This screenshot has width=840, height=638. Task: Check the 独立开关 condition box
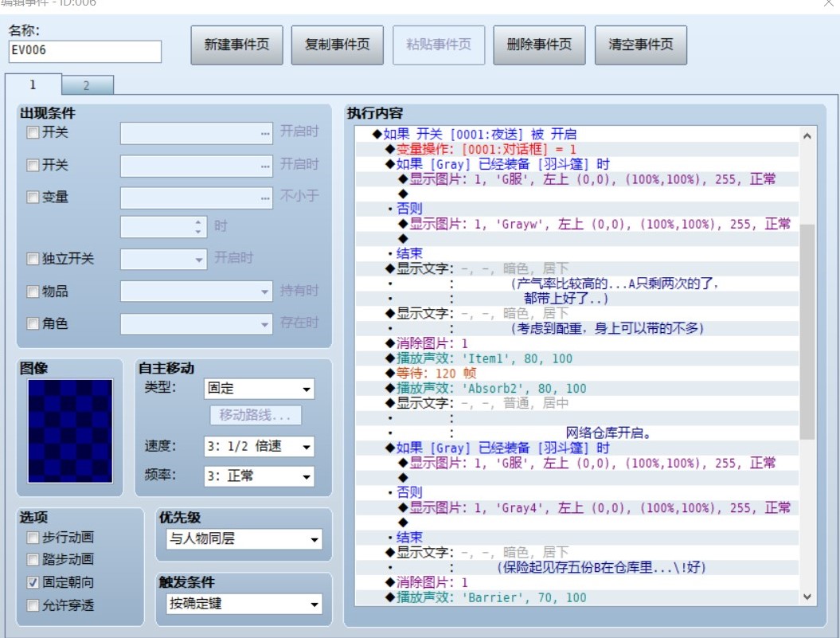[x=33, y=259]
